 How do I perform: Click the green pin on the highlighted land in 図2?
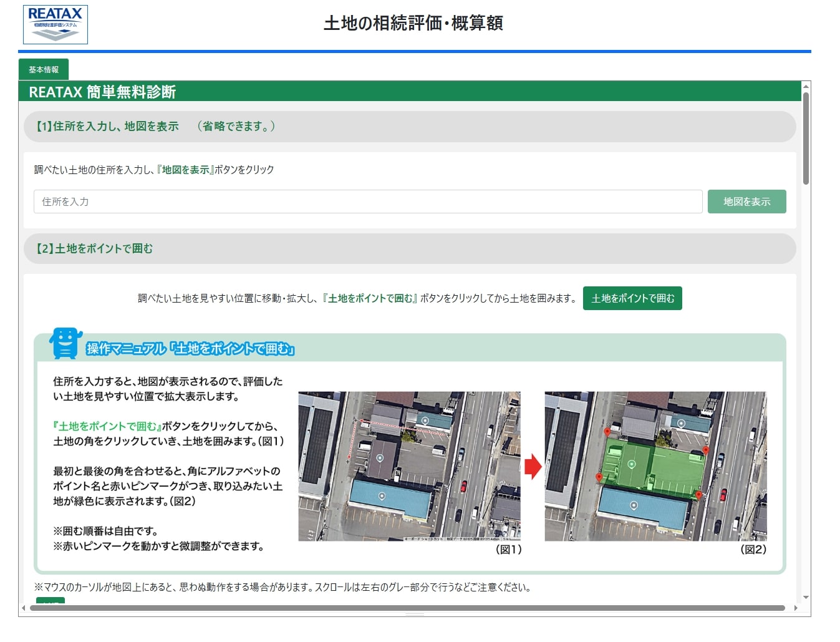tap(632, 464)
